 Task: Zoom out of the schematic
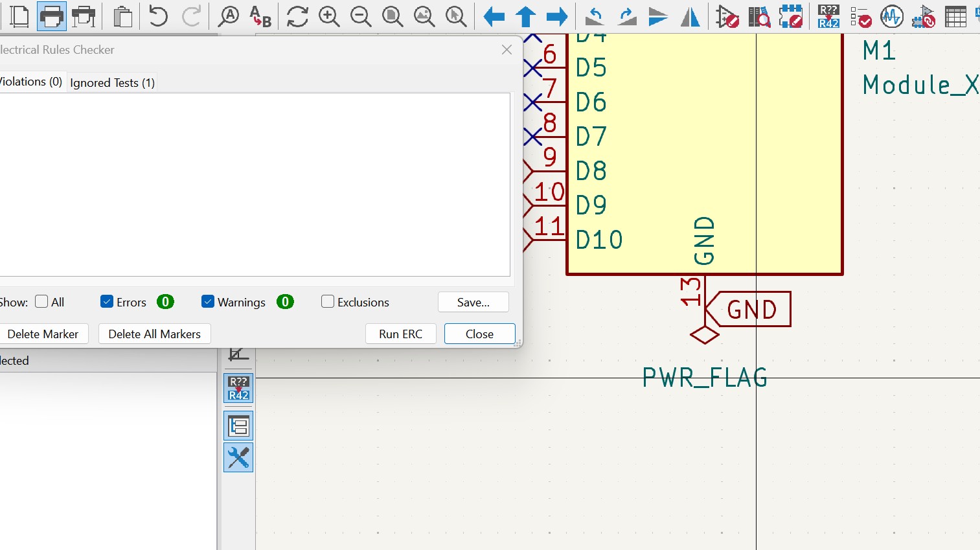(x=361, y=16)
